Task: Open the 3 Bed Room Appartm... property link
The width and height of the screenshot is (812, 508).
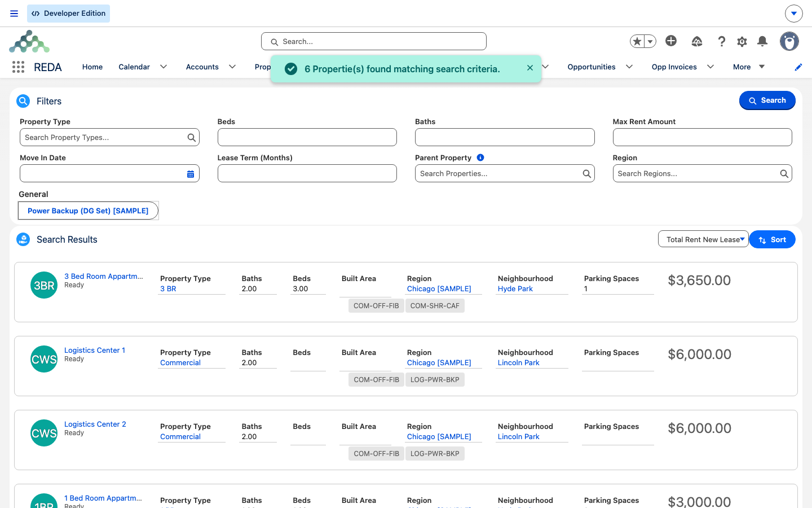Action: click(104, 276)
